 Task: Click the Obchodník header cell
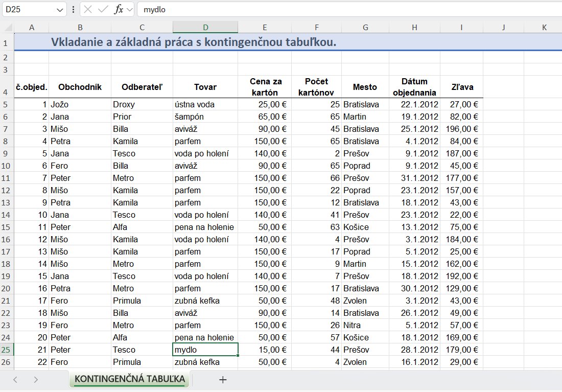[x=80, y=87]
